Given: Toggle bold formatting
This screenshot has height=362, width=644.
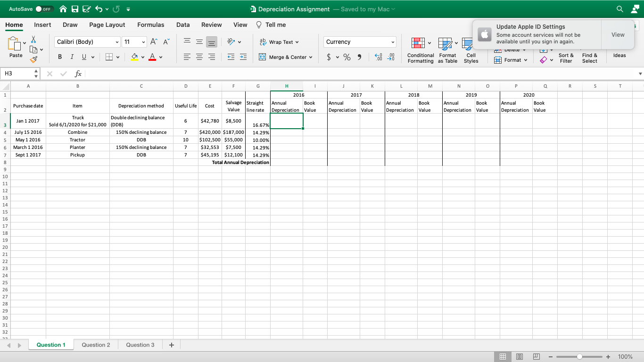Looking at the screenshot, I should click(60, 57).
